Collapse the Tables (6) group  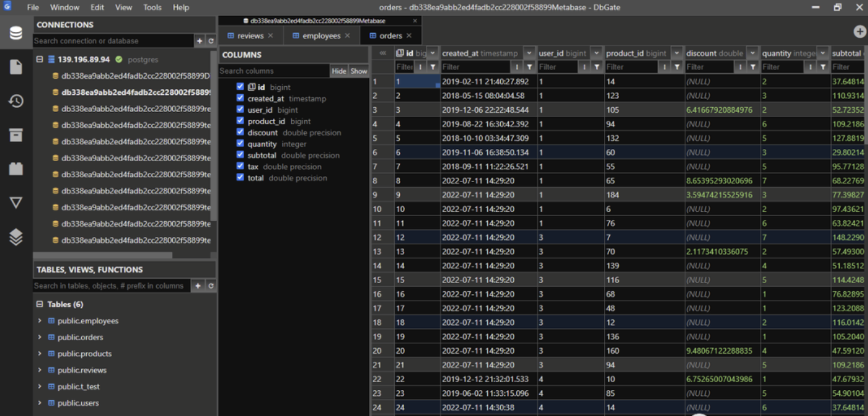[x=40, y=305]
